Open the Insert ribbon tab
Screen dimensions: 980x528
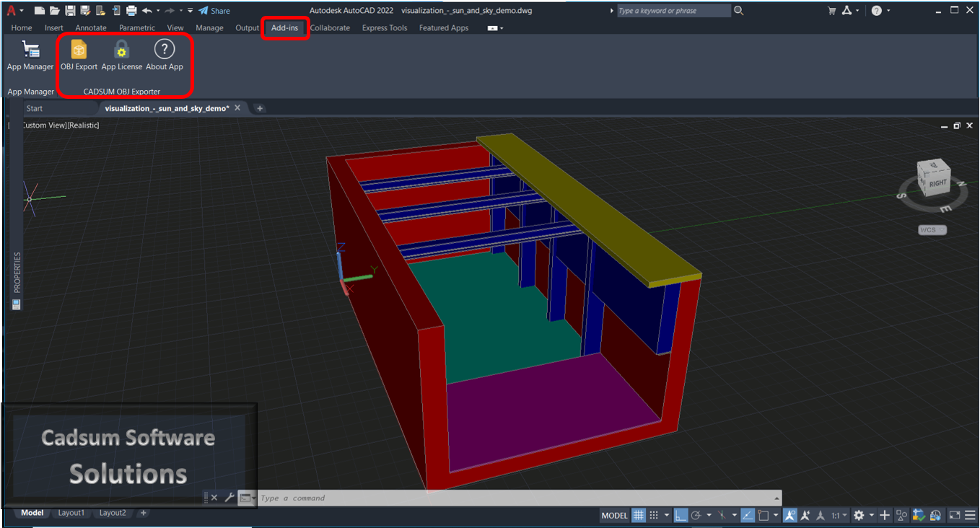click(54, 28)
